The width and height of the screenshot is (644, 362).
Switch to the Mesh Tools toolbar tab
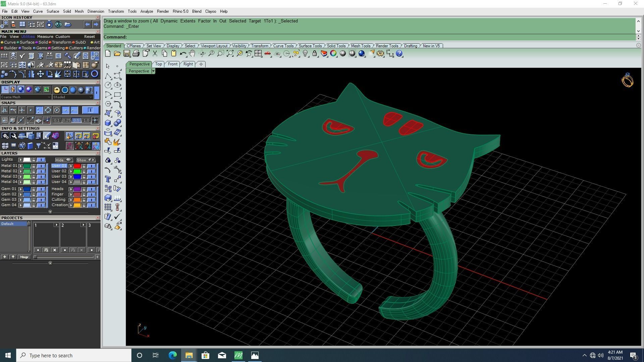tap(361, 46)
